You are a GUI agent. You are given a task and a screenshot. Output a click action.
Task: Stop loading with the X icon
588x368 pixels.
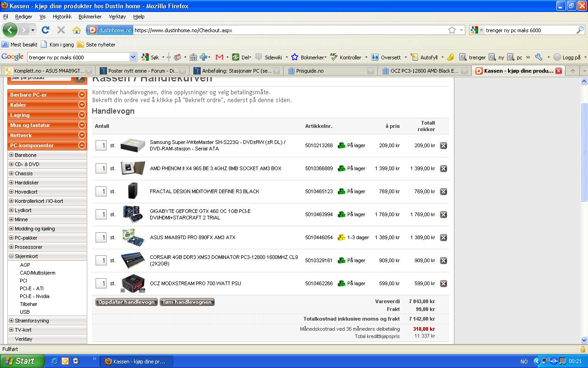click(61, 30)
